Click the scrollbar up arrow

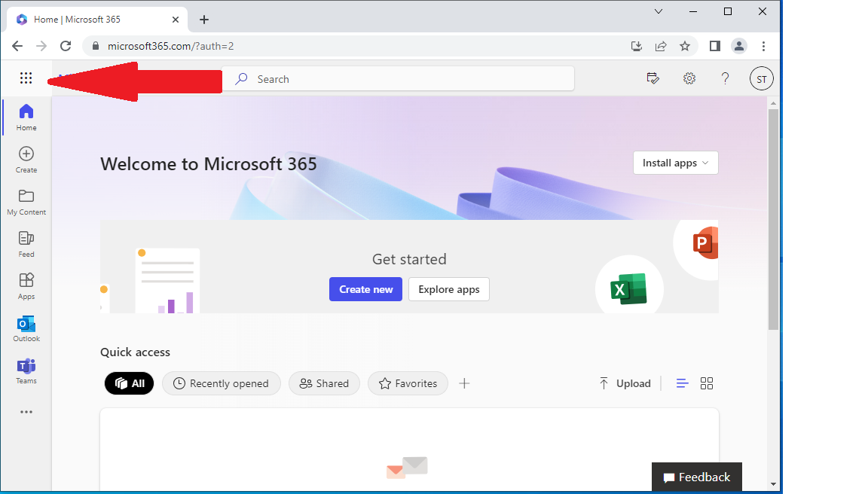pos(773,103)
